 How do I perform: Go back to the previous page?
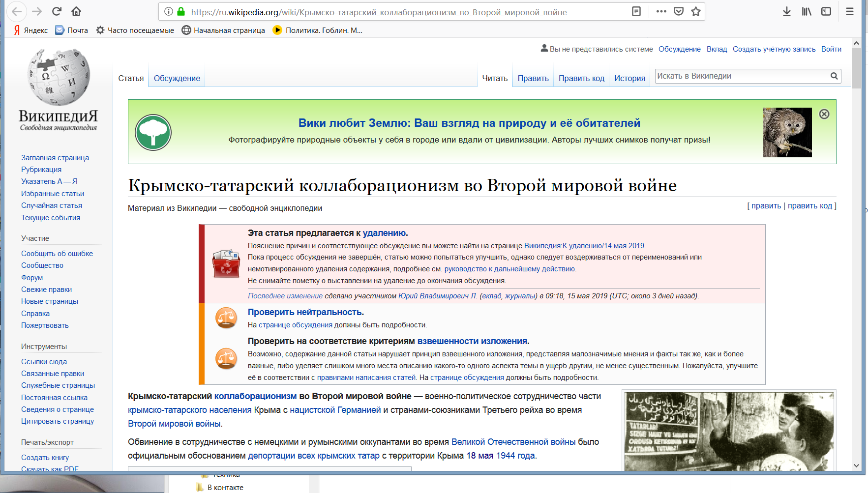click(x=17, y=11)
